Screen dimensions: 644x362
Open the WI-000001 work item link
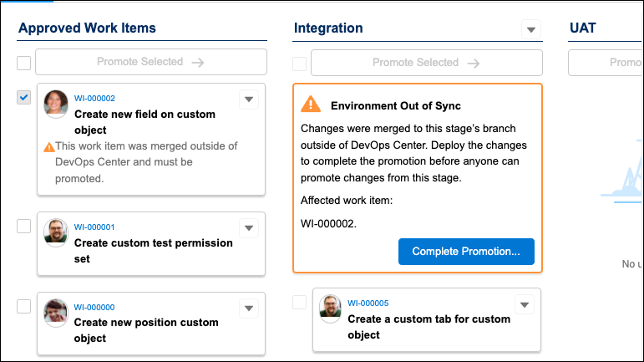94,227
